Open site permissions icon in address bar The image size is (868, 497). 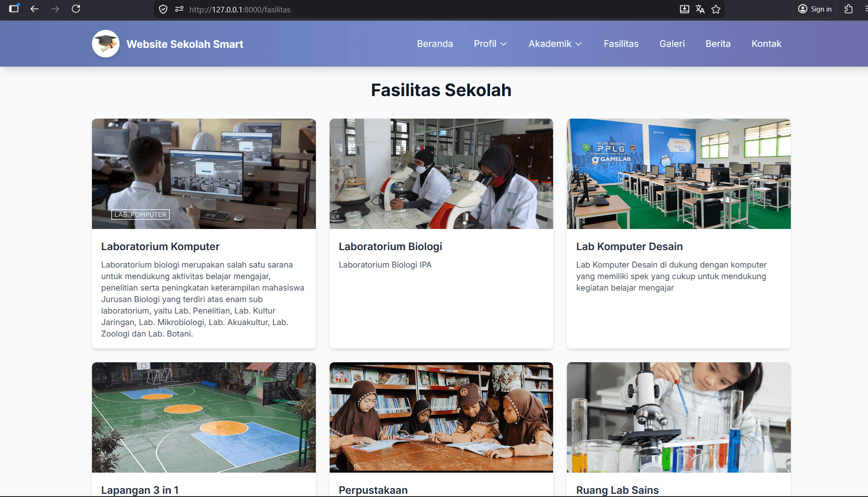(x=179, y=9)
